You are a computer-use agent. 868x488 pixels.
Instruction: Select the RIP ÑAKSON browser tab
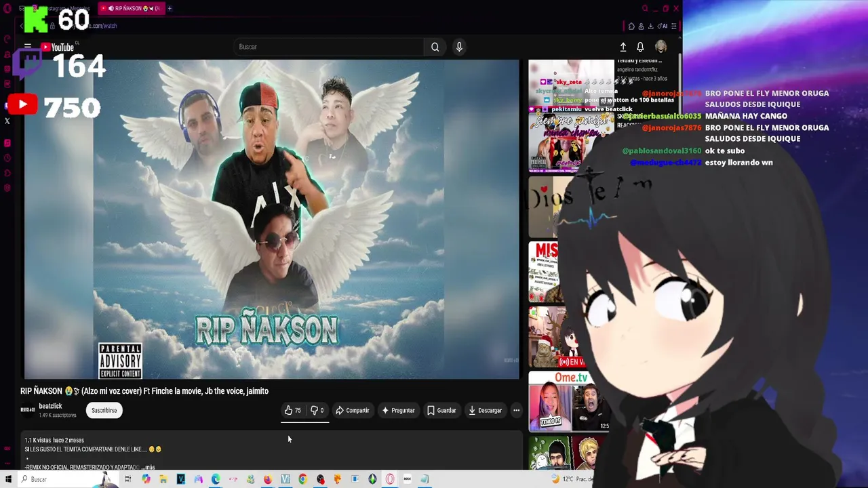click(130, 8)
